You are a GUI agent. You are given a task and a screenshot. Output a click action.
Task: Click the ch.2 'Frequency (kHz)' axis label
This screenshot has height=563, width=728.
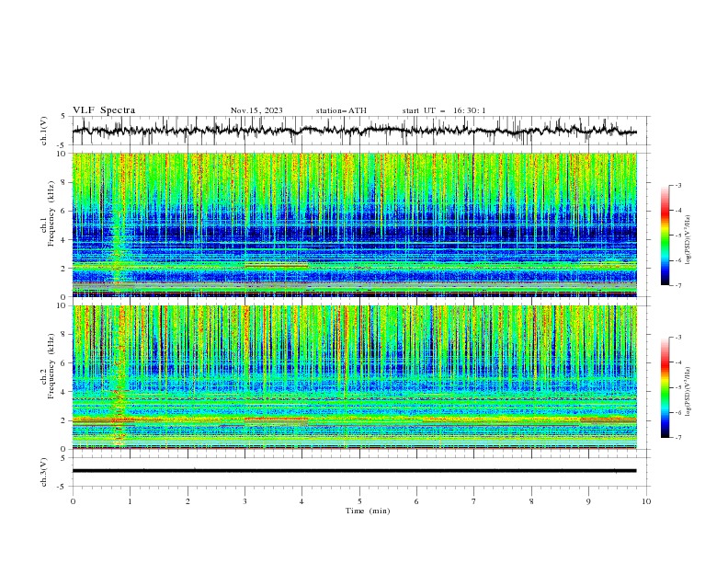point(51,366)
